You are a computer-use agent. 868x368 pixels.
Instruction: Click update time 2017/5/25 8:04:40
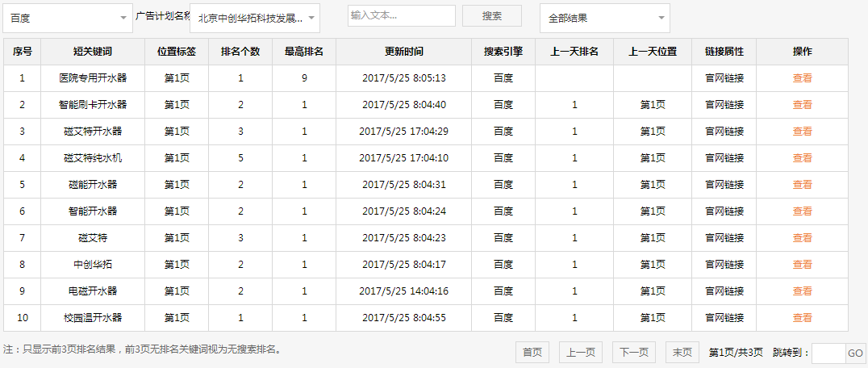pos(403,105)
